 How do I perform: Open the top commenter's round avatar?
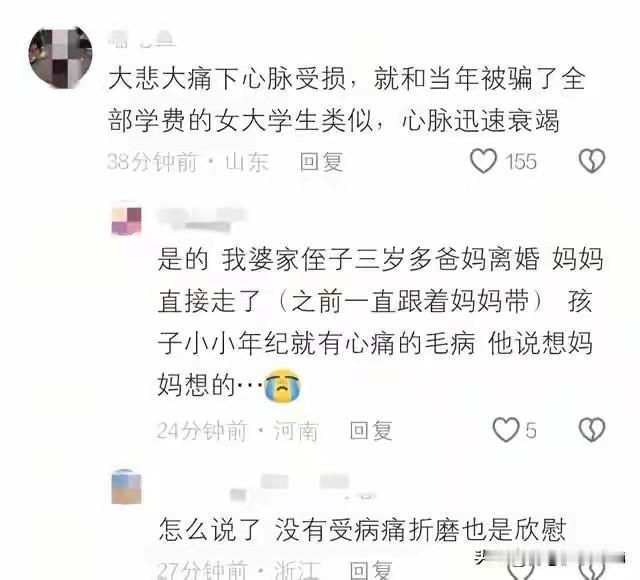click(60, 57)
